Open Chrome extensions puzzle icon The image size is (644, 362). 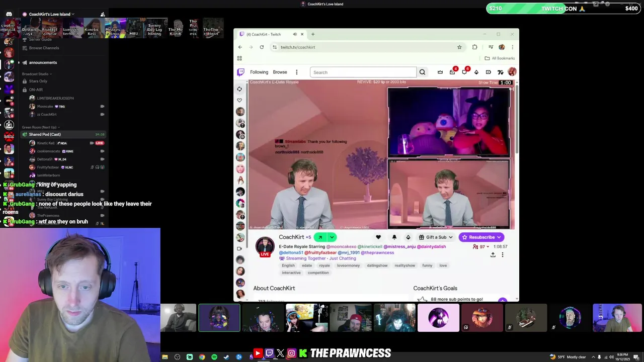474,47
